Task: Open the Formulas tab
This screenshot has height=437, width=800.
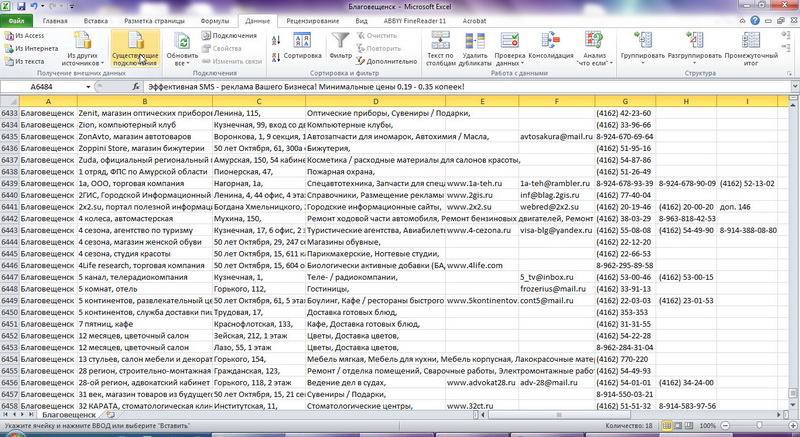Action: tap(215, 21)
